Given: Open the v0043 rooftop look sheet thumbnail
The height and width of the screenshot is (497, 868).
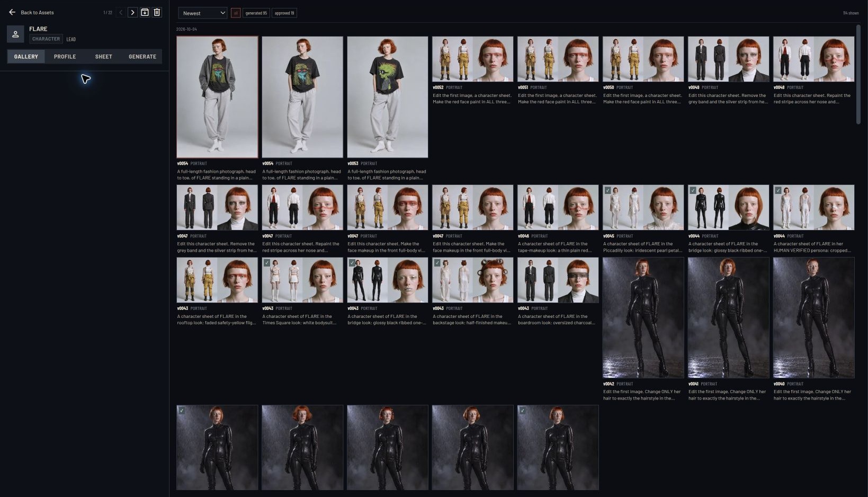Looking at the screenshot, I should 217,280.
